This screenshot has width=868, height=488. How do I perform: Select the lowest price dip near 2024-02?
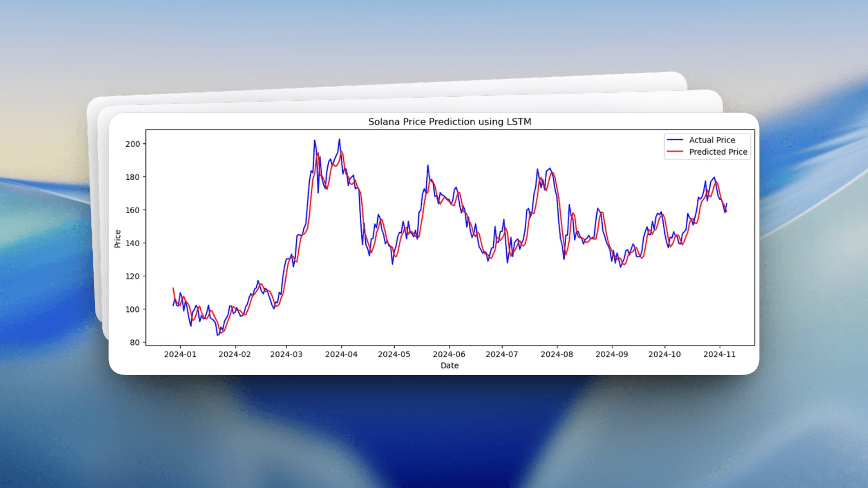coord(218,334)
